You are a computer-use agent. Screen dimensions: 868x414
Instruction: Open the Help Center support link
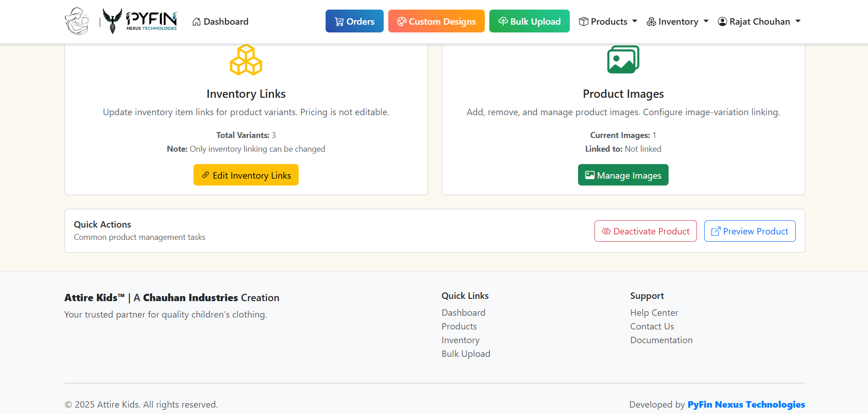click(654, 313)
